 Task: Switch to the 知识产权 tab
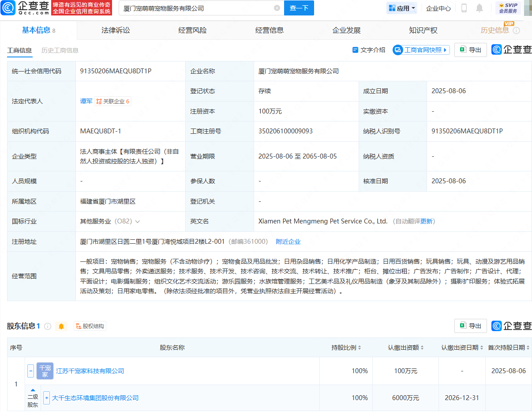click(423, 30)
